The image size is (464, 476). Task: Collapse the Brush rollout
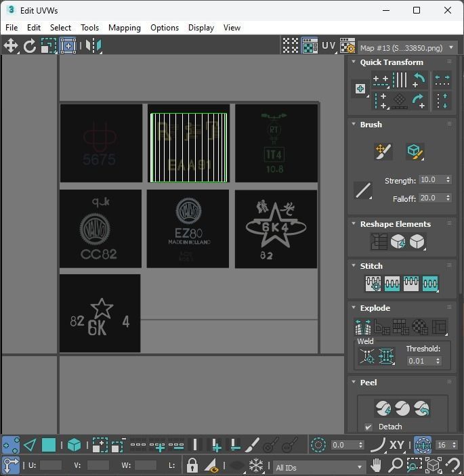click(x=354, y=124)
